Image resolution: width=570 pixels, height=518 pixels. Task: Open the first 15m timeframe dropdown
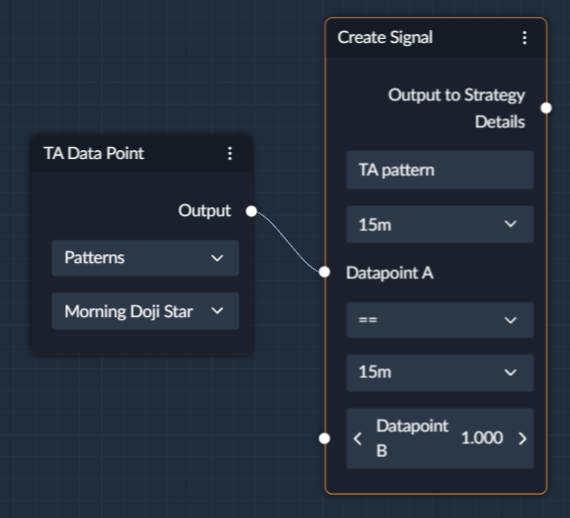tap(440, 224)
